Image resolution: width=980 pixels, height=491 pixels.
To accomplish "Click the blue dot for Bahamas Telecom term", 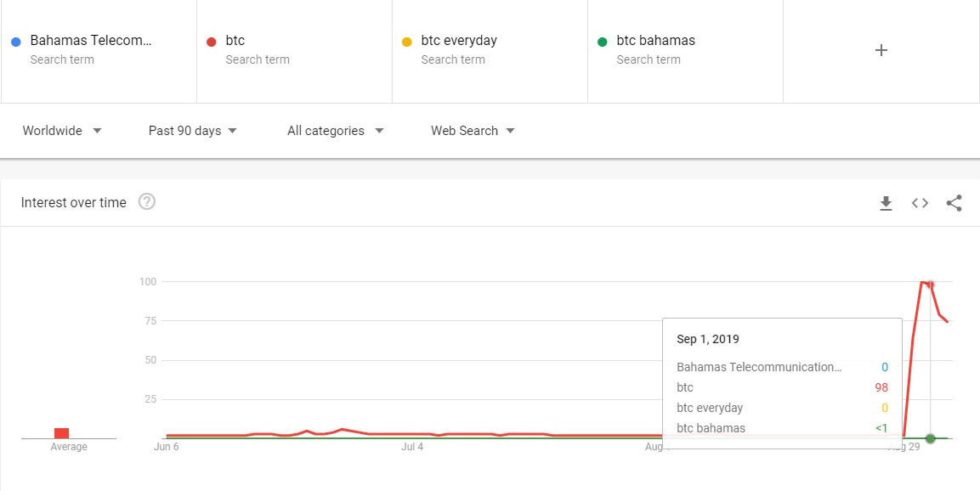I will pyautogui.click(x=16, y=42).
